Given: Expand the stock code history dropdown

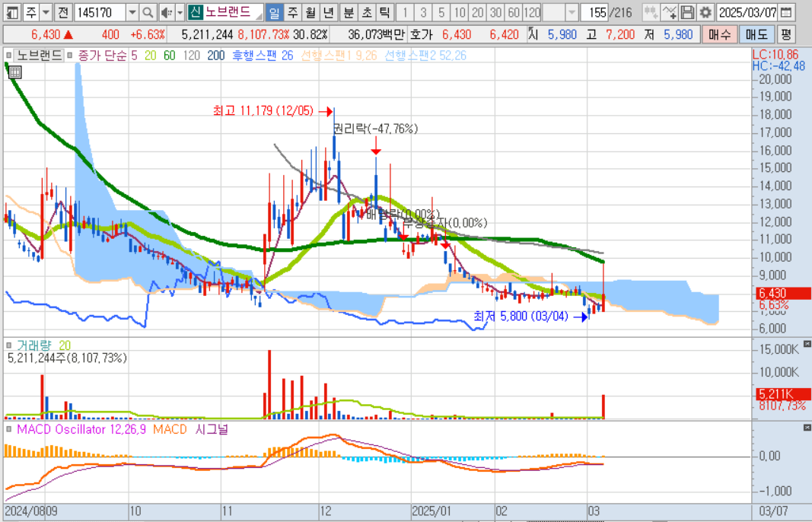Looking at the screenshot, I should click(132, 12).
